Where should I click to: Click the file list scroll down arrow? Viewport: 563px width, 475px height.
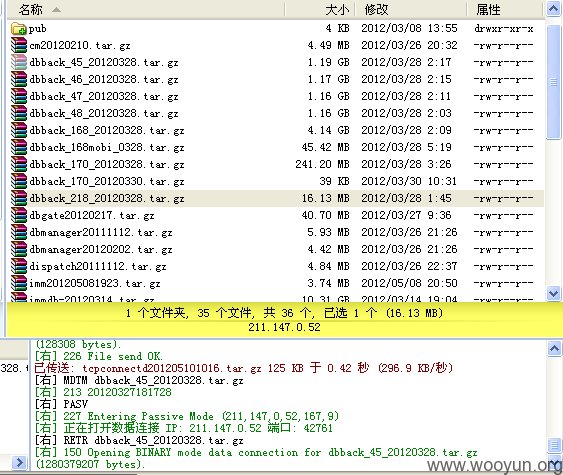(x=553, y=294)
